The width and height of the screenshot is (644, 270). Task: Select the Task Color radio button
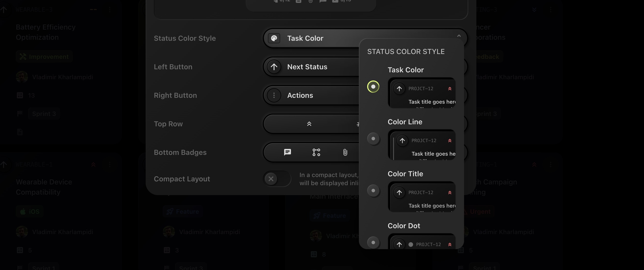tap(373, 87)
